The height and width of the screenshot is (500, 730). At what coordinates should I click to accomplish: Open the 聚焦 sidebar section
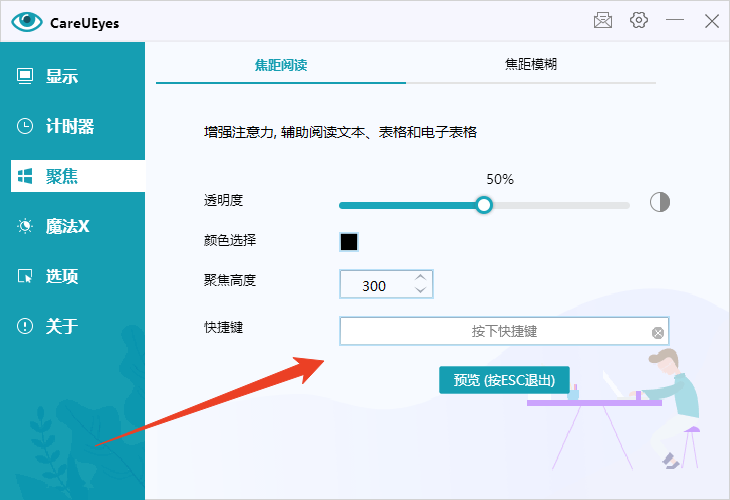point(62,176)
